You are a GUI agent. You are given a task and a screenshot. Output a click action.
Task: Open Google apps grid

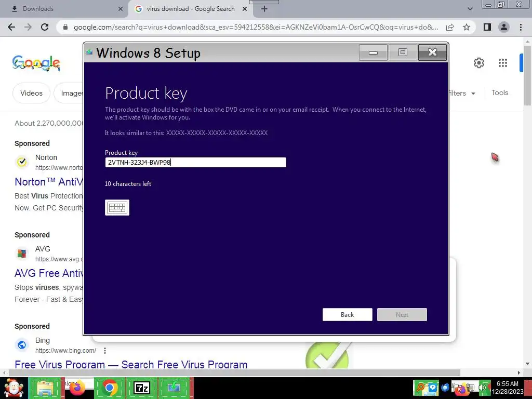[x=503, y=63]
